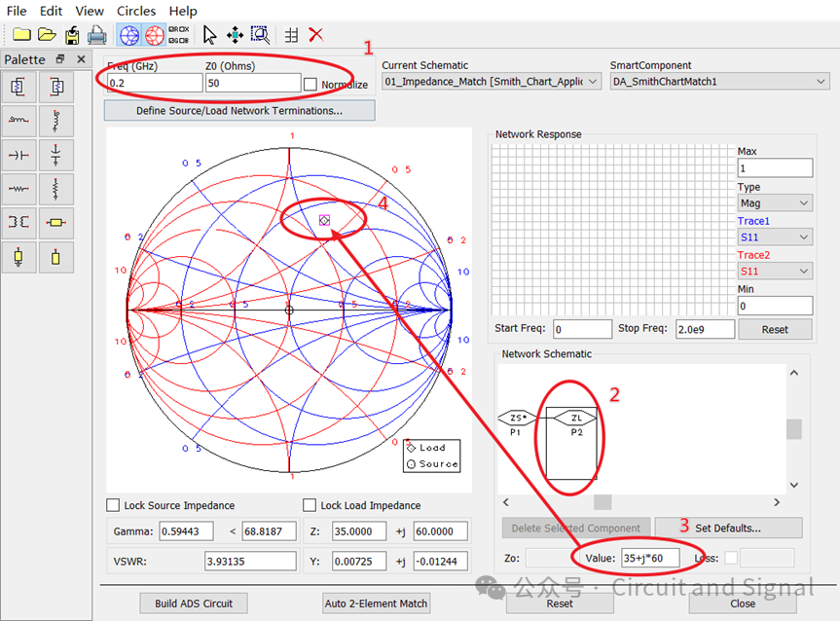Select the grounded short-circuit stub component
Image resolution: width=840 pixels, height=621 pixels.
18,257
